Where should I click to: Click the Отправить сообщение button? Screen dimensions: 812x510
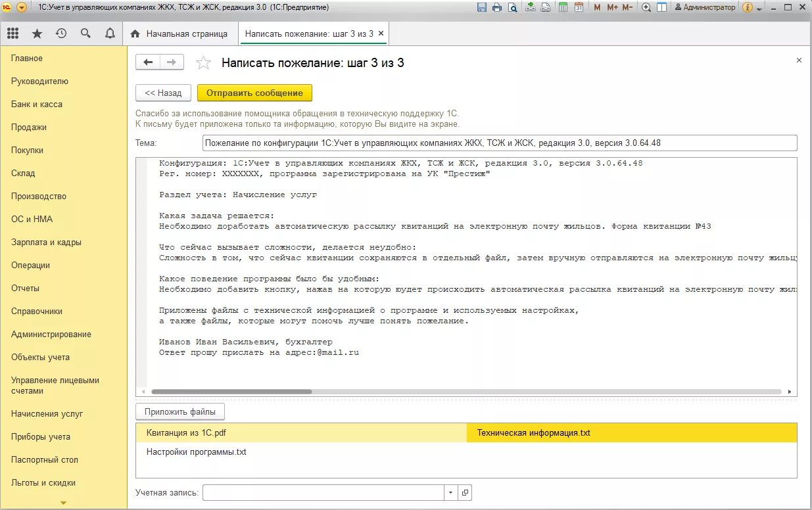[254, 93]
